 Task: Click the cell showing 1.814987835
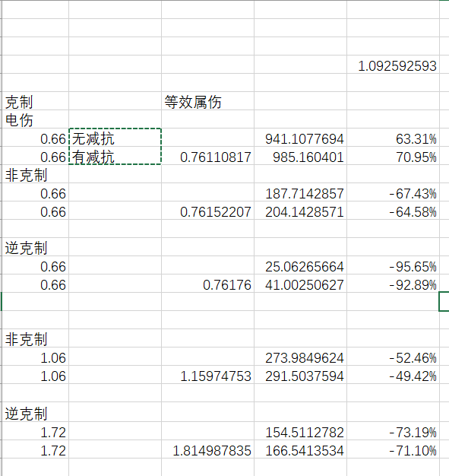point(208,449)
